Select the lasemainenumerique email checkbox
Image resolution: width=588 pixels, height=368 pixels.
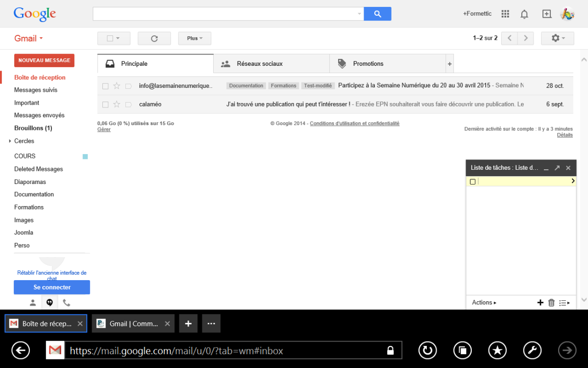pyautogui.click(x=105, y=86)
